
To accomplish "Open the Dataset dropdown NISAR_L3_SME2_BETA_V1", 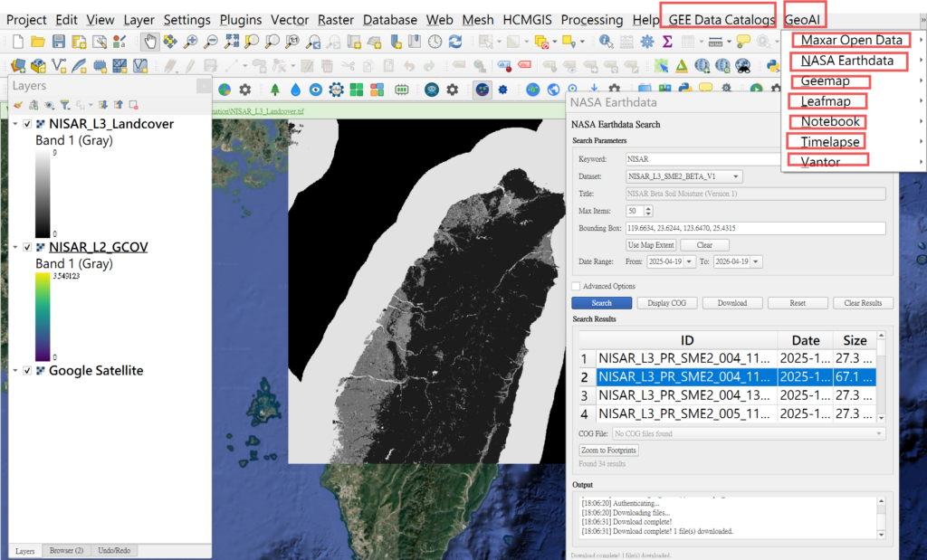I will point(684,176).
